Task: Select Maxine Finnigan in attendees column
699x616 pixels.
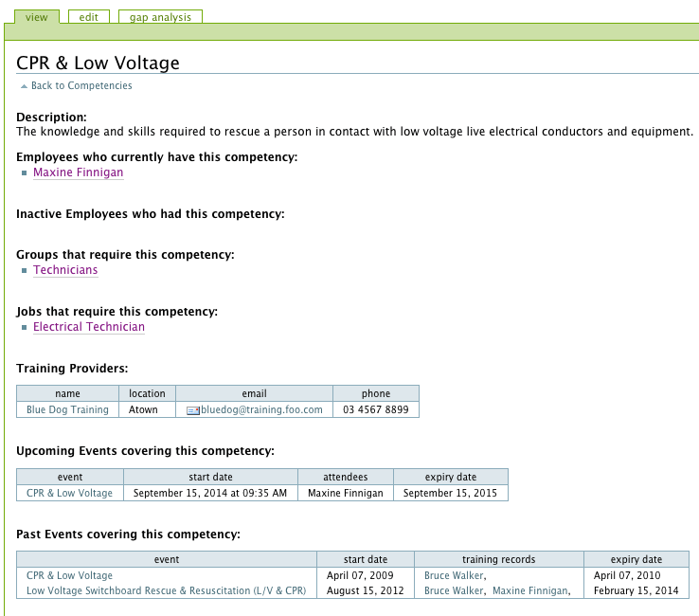Action: point(346,493)
